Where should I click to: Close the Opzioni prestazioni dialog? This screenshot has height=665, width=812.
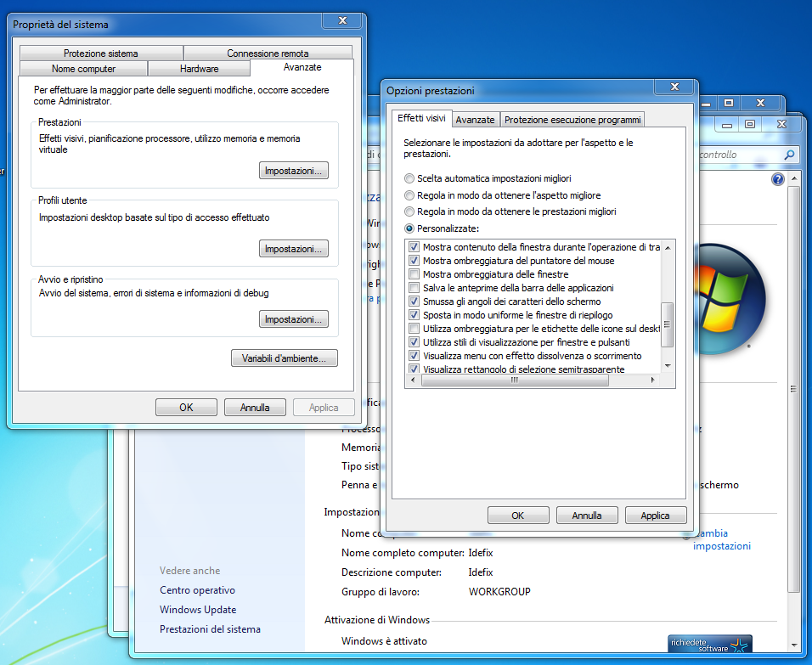pyautogui.click(x=675, y=87)
